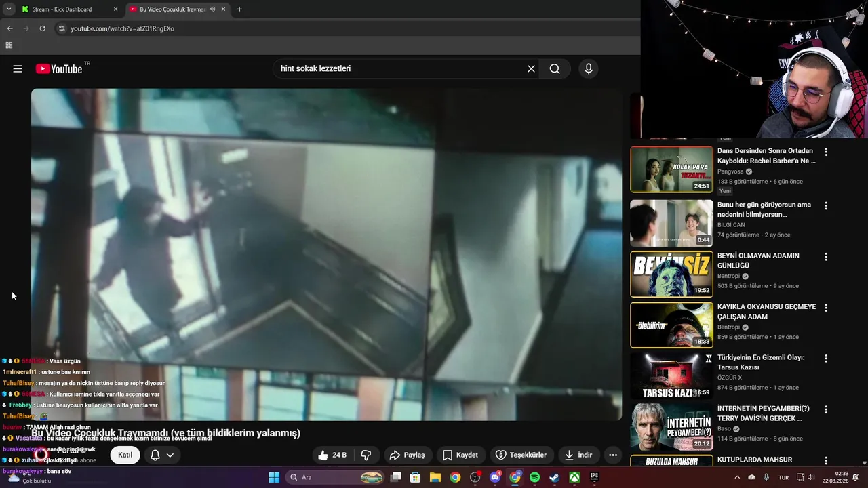Open the 'Çok bulutlu' weather widget
The image size is (868, 488).
pos(31,477)
